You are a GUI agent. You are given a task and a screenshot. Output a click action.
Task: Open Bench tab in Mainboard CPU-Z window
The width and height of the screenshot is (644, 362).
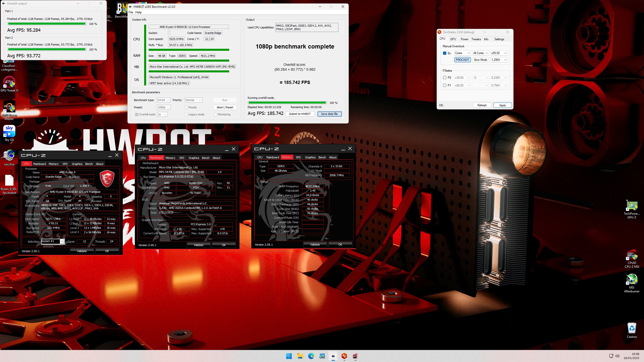(x=206, y=158)
